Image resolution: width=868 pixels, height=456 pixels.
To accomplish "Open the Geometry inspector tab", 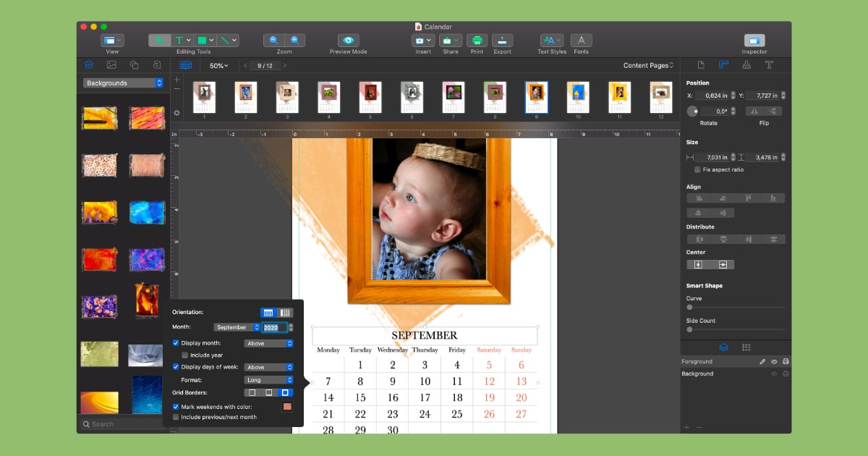I will [723, 65].
